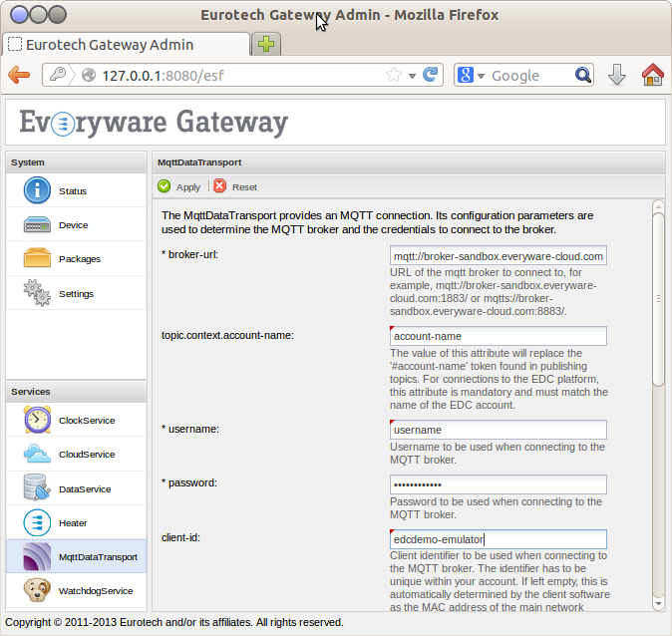The image size is (672, 636).
Task: Switch to the Eurotech Gateway Admin tab
Action: [126, 44]
